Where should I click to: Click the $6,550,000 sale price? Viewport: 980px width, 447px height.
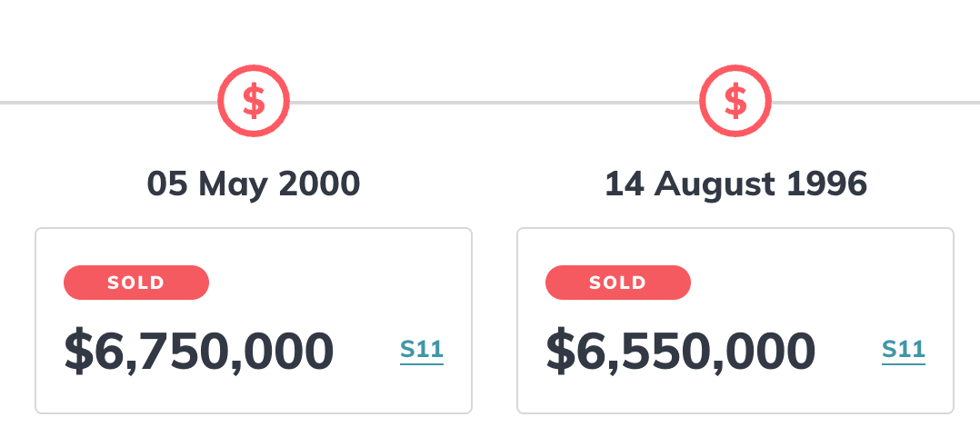tap(681, 353)
